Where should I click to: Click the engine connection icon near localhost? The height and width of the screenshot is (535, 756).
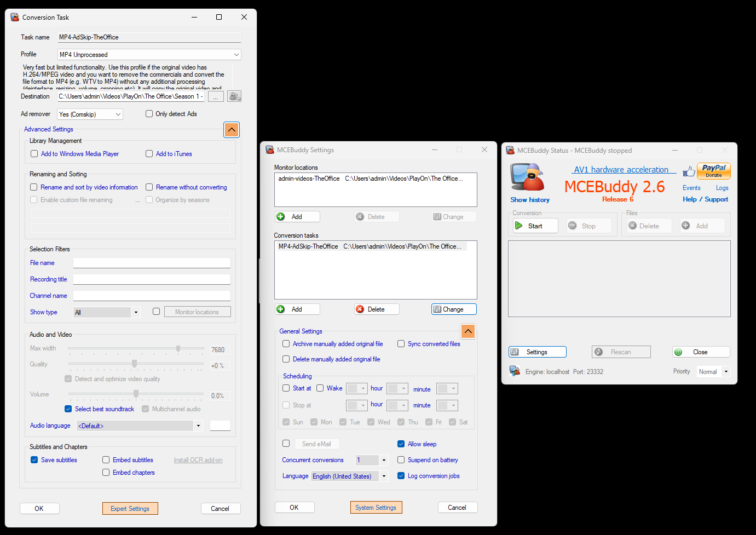click(515, 371)
